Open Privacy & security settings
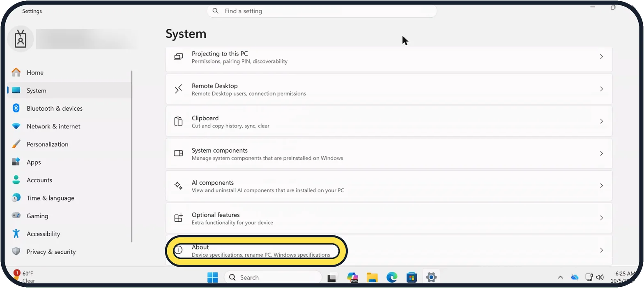 point(69,251)
